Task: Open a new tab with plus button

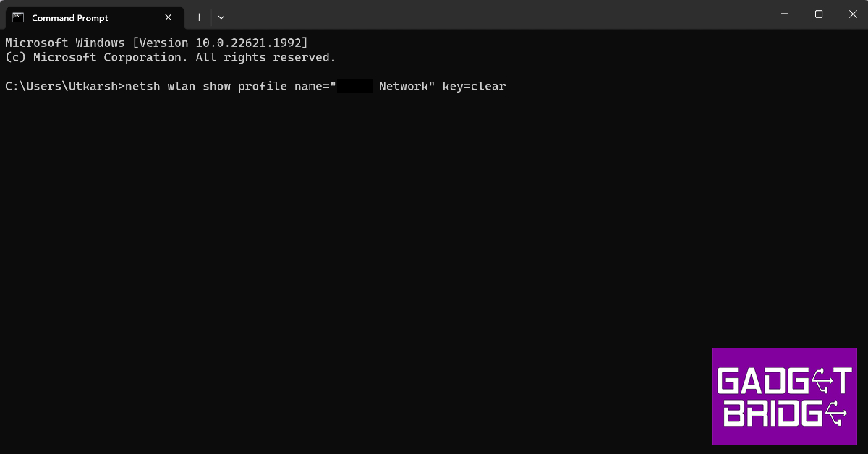Action: pyautogui.click(x=199, y=17)
